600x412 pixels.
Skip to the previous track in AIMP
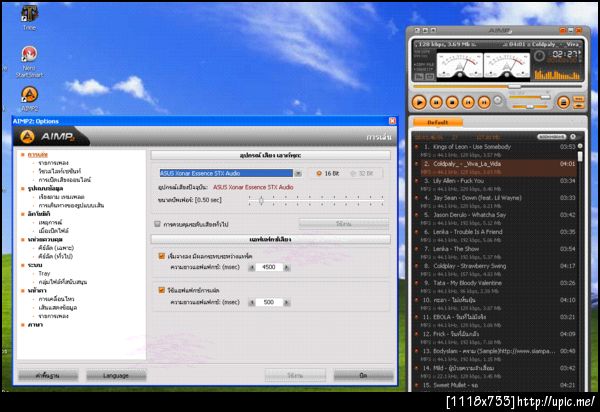tap(468, 102)
